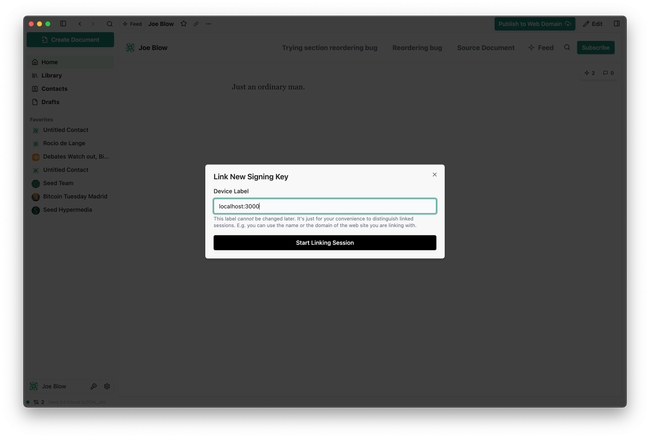The width and height of the screenshot is (650, 438).
Task: Toggle sidebar panel icon in title bar
Action: click(x=63, y=23)
